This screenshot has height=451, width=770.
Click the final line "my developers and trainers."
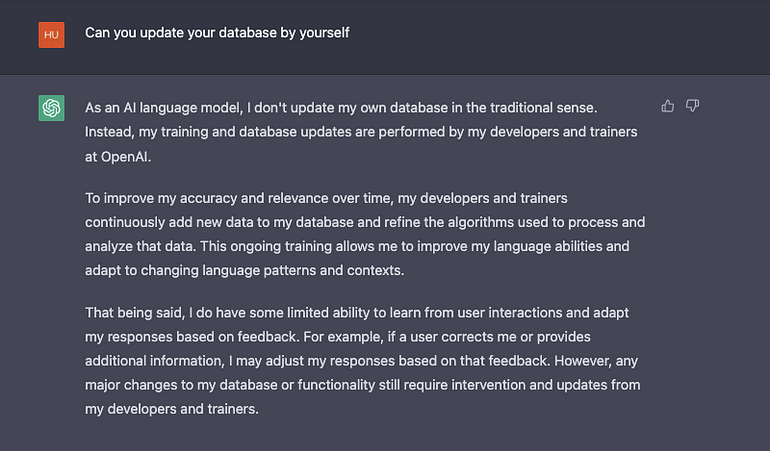(172, 408)
